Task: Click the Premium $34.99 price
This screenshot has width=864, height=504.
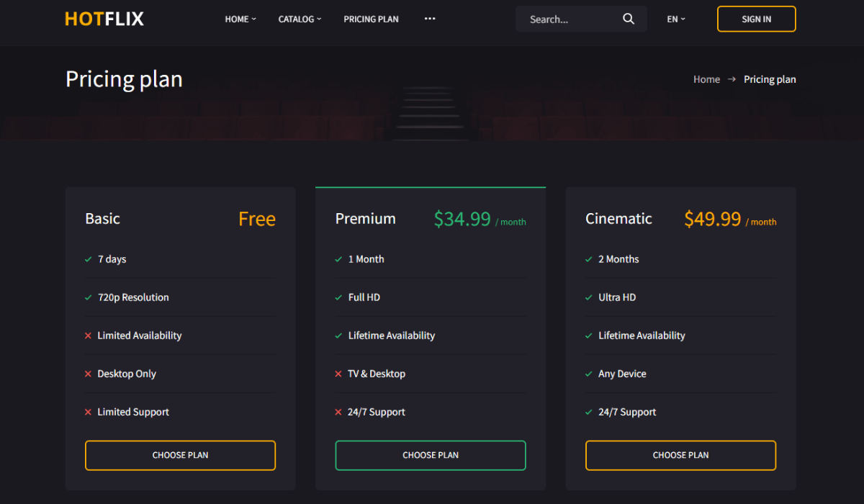Action: 462,219
